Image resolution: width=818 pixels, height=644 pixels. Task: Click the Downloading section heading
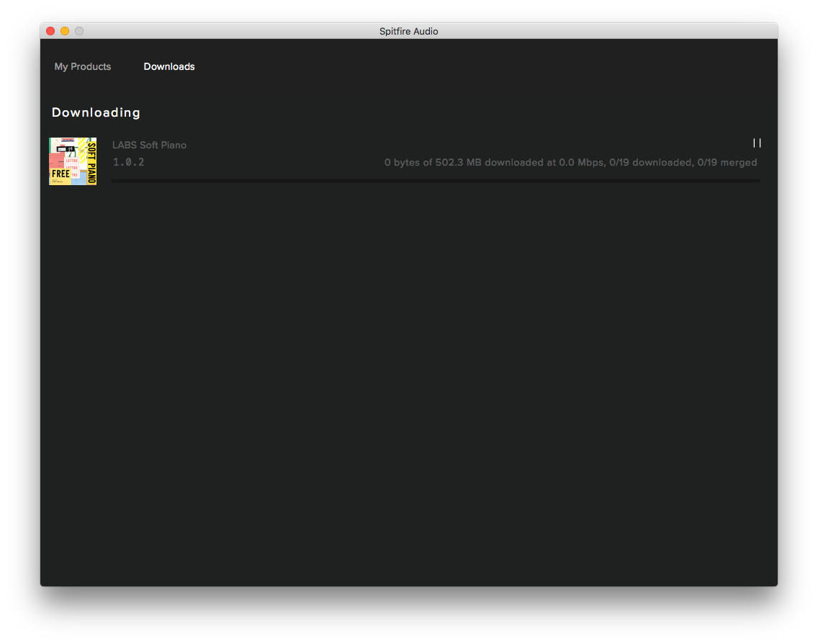point(96,112)
